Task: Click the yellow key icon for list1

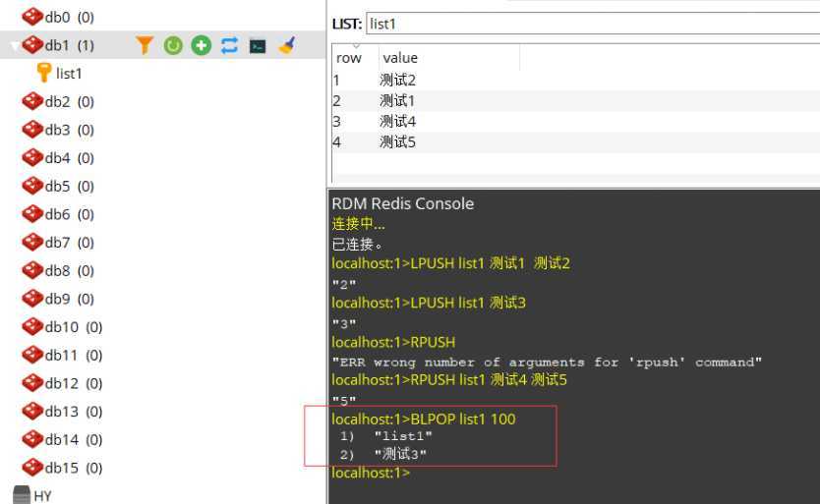Action: [44, 73]
